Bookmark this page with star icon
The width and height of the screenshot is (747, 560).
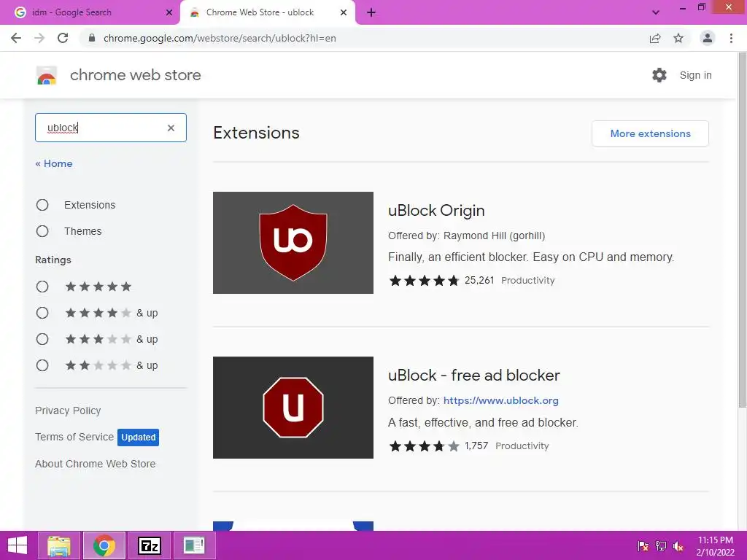click(678, 38)
